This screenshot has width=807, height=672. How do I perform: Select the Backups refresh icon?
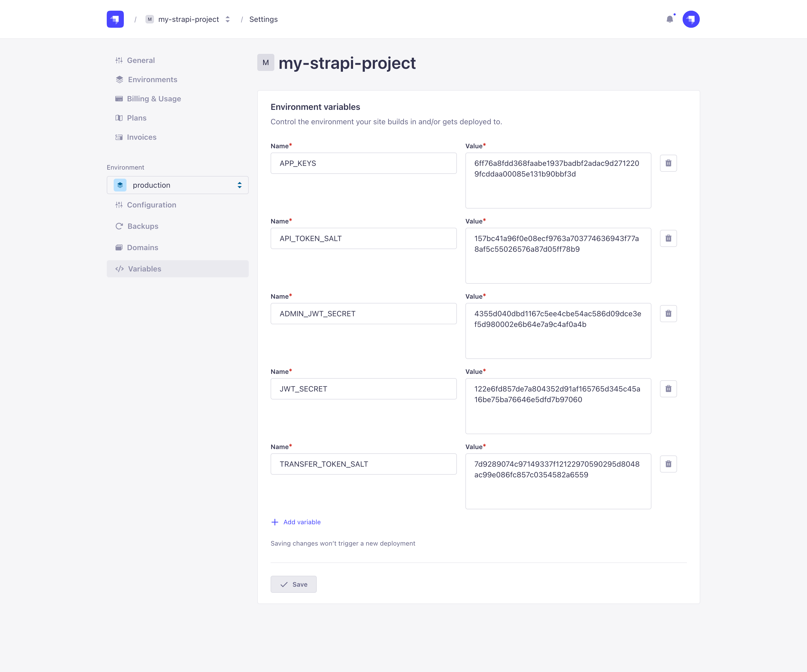[119, 226]
